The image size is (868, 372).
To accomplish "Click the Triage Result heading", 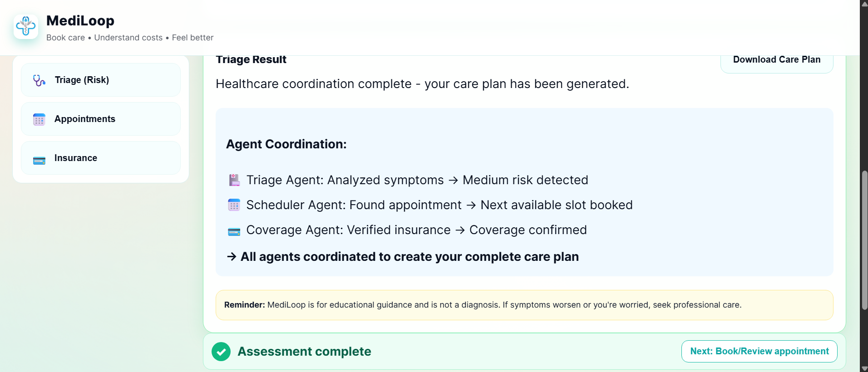I will [x=251, y=60].
